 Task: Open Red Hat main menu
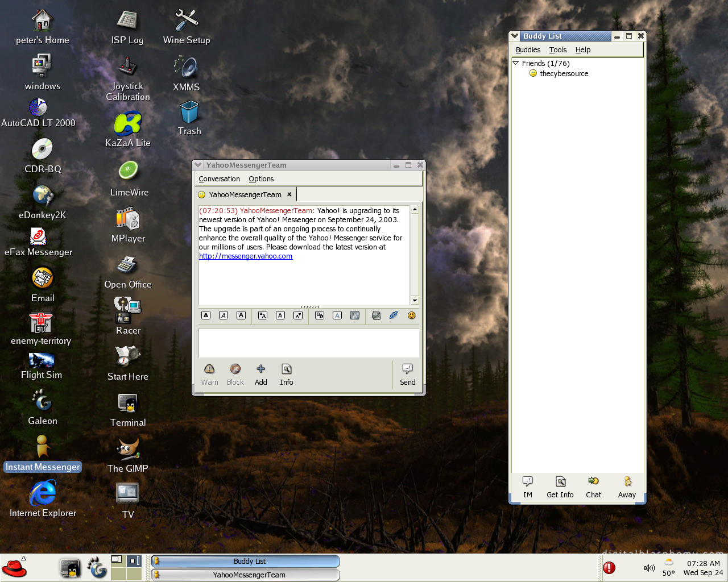coord(14,568)
